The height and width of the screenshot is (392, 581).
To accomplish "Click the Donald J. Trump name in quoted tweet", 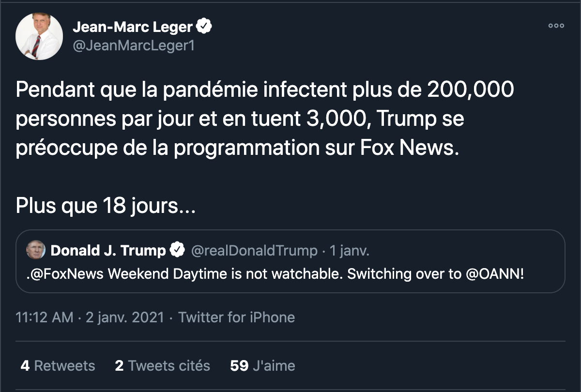I will click(108, 251).
